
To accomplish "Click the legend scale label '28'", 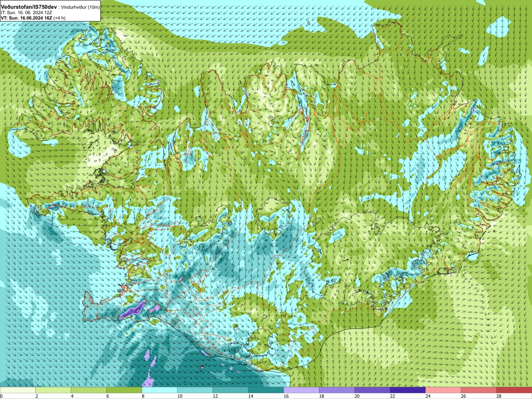I will 499,396.
